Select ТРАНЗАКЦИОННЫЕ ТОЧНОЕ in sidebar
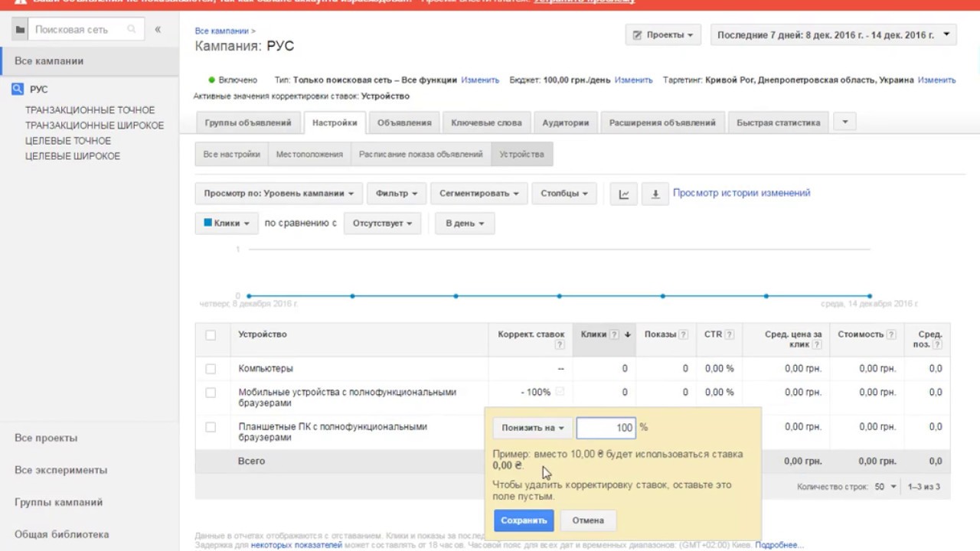The image size is (980, 551). tap(90, 110)
